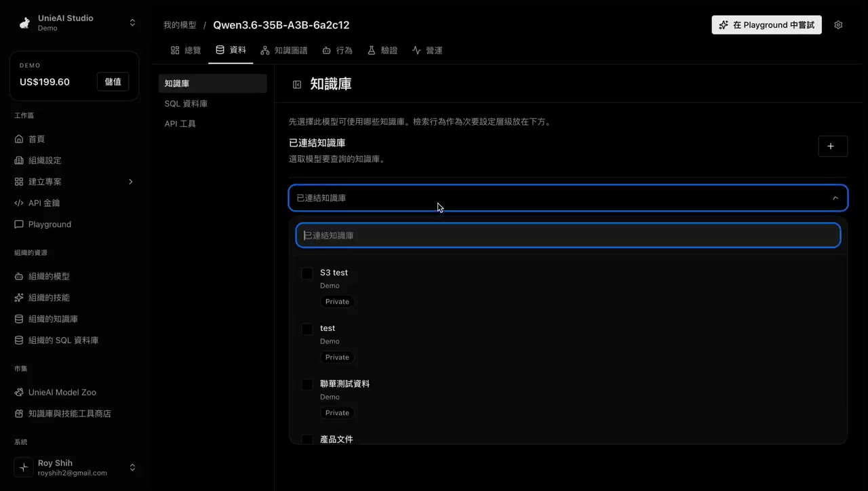Check the 產品文件 checkbox

coord(307,439)
